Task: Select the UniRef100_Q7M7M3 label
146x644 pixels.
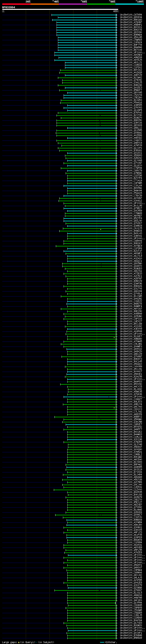Action: [x=131, y=108]
